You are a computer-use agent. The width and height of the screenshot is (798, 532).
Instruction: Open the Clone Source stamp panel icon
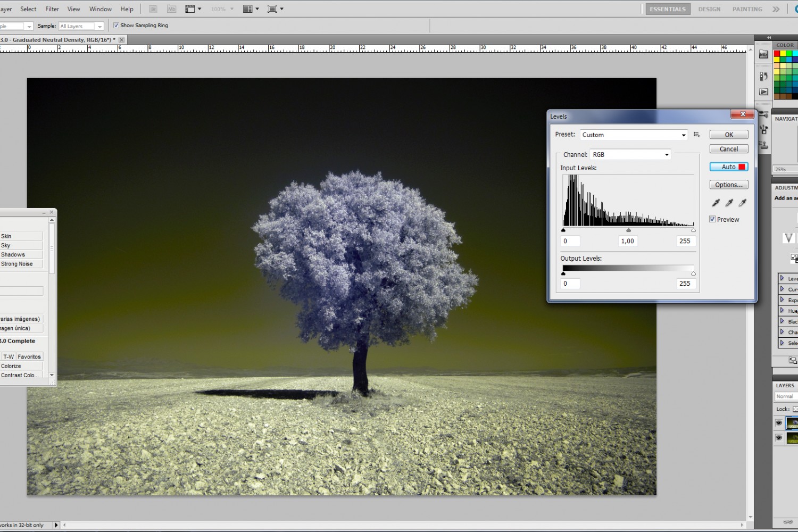763,144
